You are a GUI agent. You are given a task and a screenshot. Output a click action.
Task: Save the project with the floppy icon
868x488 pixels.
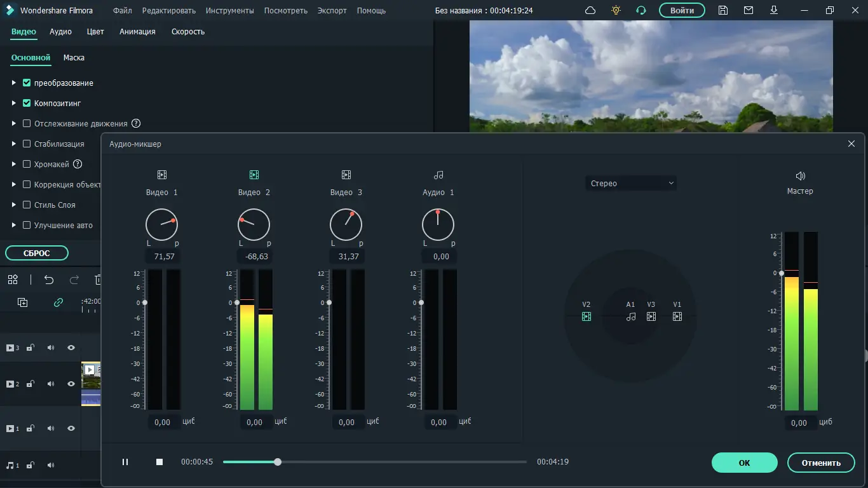[723, 10]
